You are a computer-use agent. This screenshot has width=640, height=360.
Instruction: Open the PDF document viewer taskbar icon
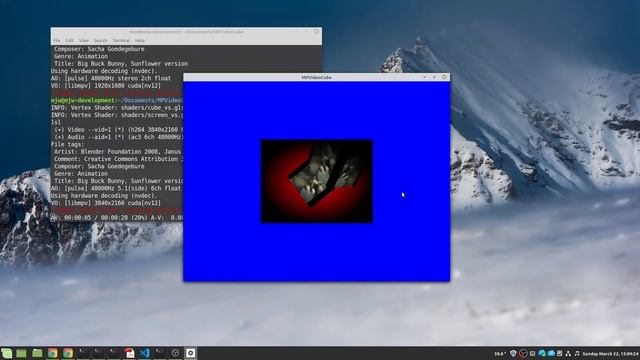[129, 353]
